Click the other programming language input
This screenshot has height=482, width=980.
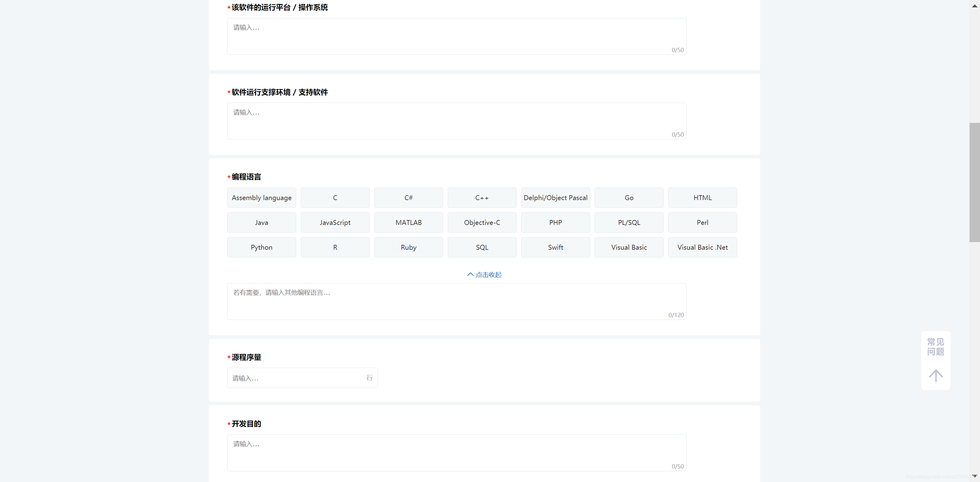(x=457, y=301)
